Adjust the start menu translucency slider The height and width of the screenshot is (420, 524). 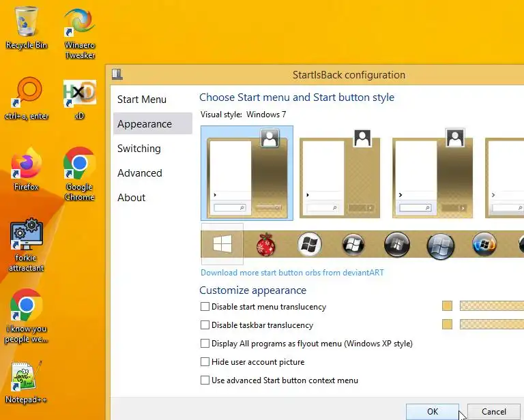point(492,306)
